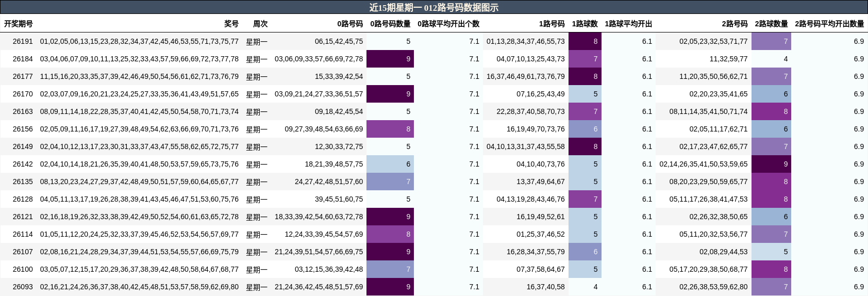The width and height of the screenshot is (868, 296).
Task: Click the 1路球数 column header
Action: [x=585, y=24]
